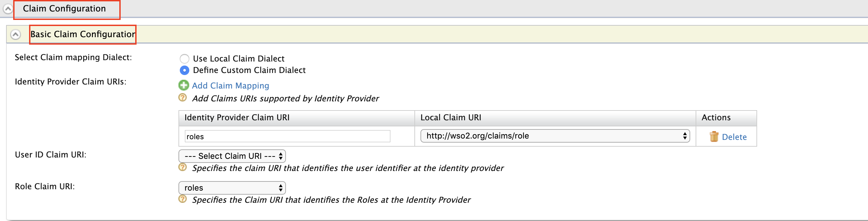Viewport: 868px width, 221px height.
Task: Click the Delete link for roles mapping
Action: click(734, 137)
